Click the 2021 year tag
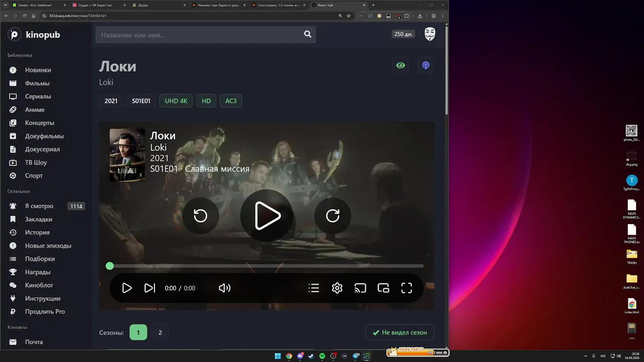The image size is (644, 362). (x=111, y=101)
